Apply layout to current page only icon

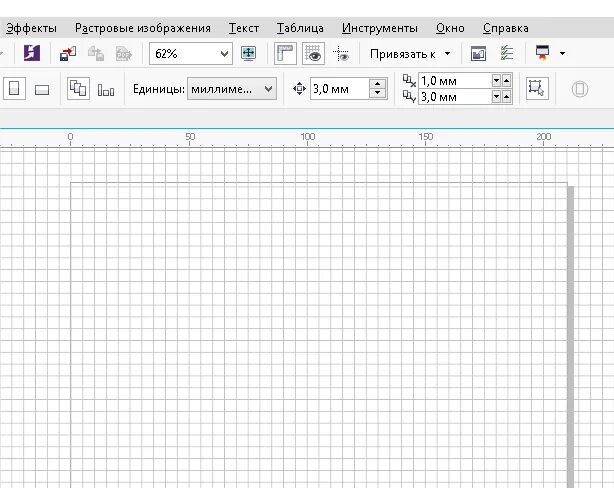[106, 90]
